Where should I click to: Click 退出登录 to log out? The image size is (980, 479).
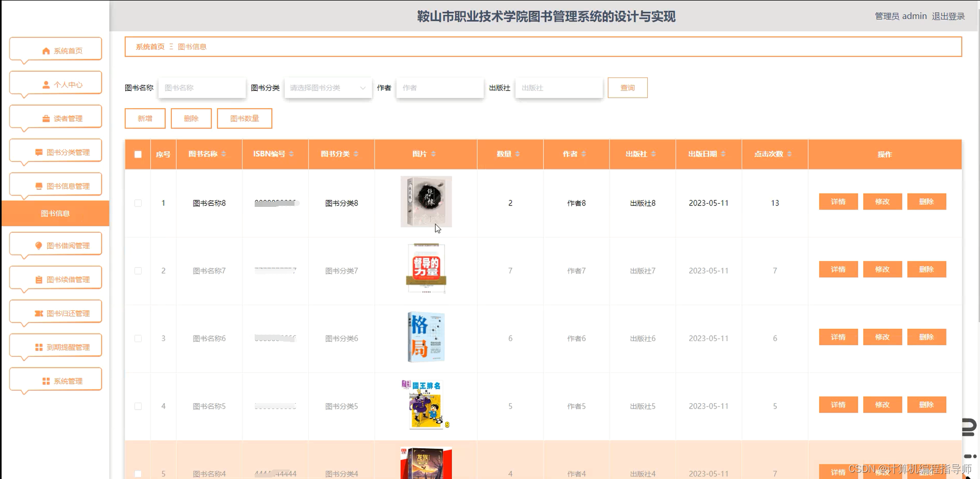948,16
